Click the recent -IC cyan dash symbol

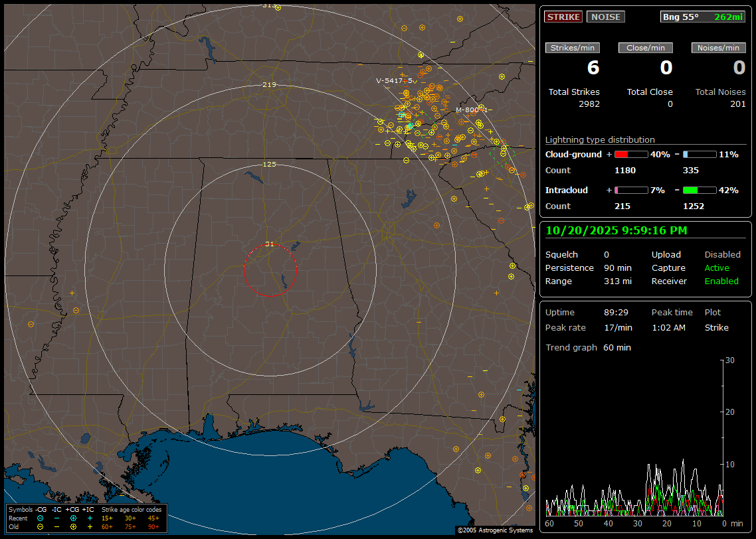[56, 518]
